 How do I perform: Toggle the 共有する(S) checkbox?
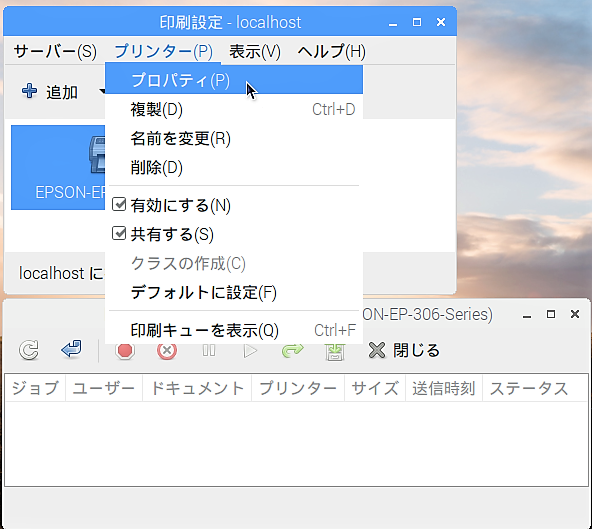[x=119, y=233]
